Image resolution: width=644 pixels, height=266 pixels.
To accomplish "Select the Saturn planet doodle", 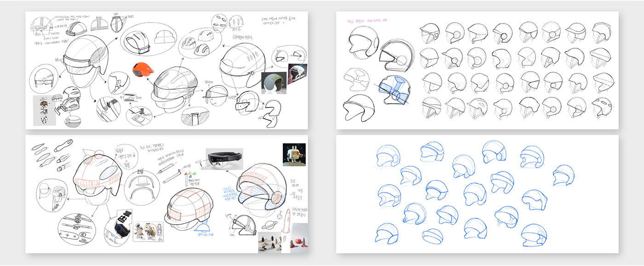I will point(270,224).
